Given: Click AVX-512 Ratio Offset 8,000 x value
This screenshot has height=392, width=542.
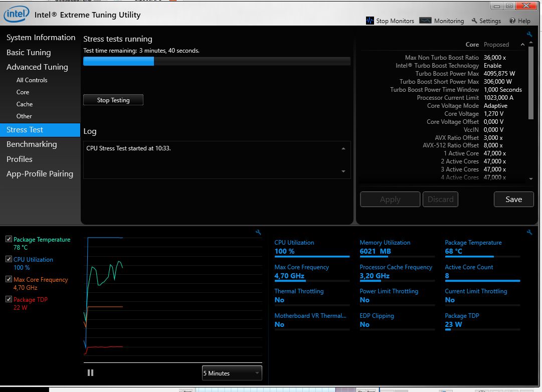Looking at the screenshot, I should point(493,145).
